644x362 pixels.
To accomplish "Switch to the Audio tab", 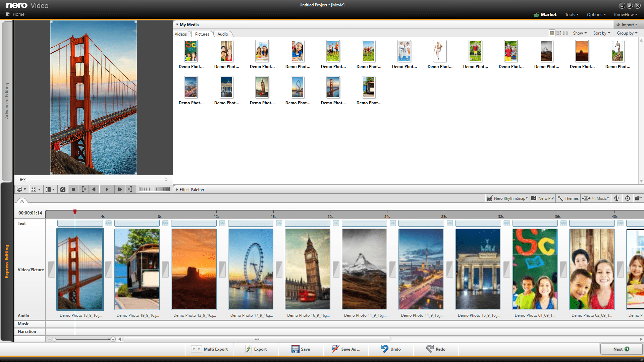I will click(x=223, y=34).
